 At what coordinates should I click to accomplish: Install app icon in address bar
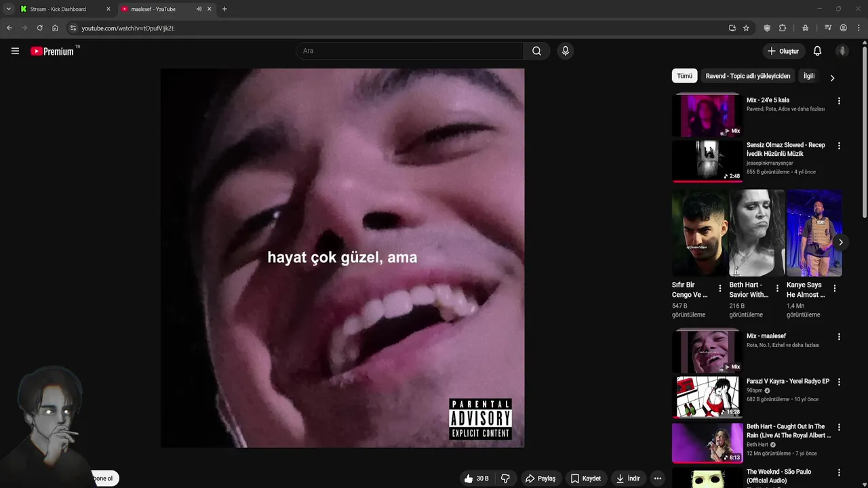point(732,28)
